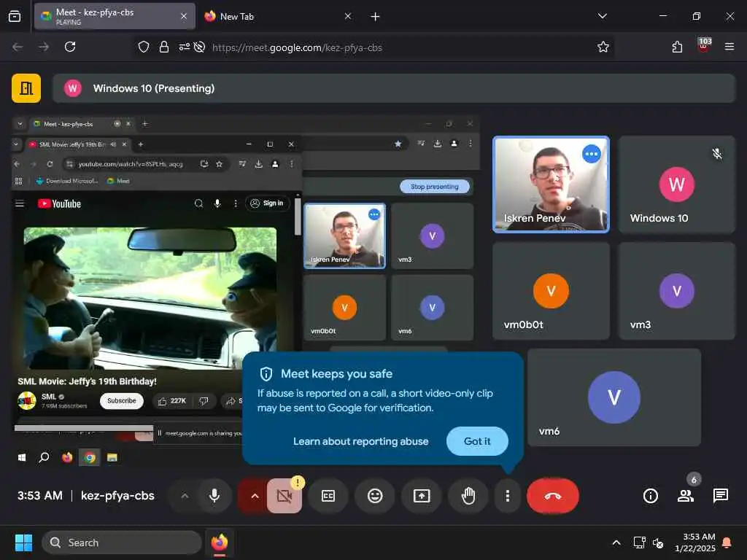This screenshot has height=560, width=747.
Task: Click the shared YouTube video player
Action: 150,298
